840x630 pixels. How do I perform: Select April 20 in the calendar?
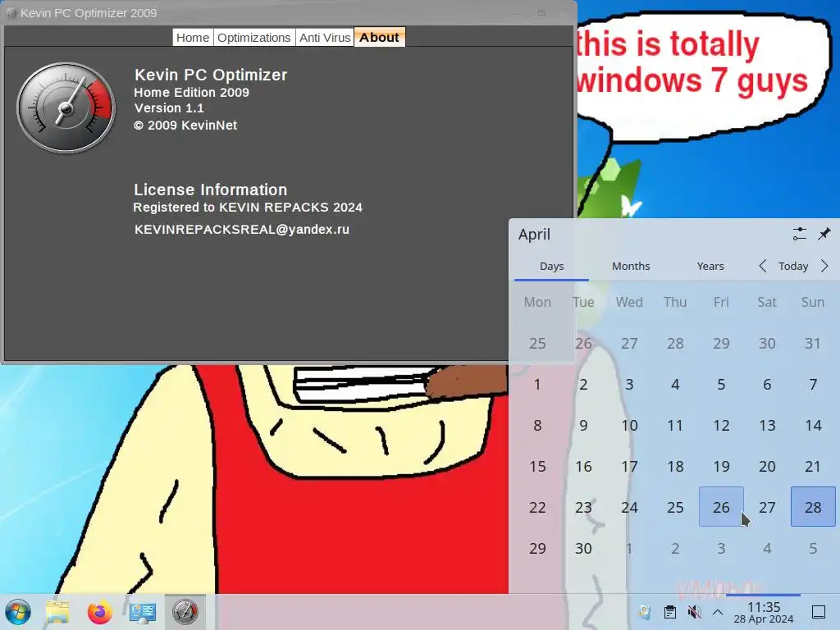[767, 466]
